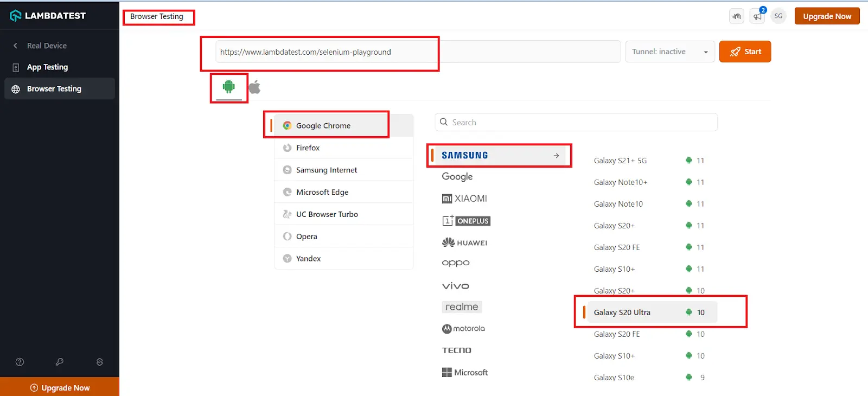The image size is (868, 396).
Task: Open help question mark icon
Action: (x=20, y=362)
